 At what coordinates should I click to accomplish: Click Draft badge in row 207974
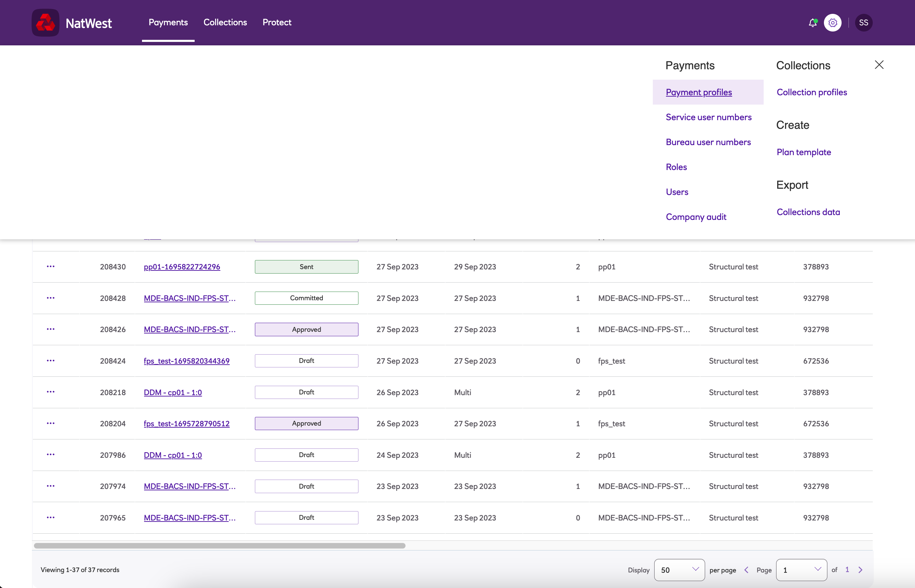[x=306, y=486]
